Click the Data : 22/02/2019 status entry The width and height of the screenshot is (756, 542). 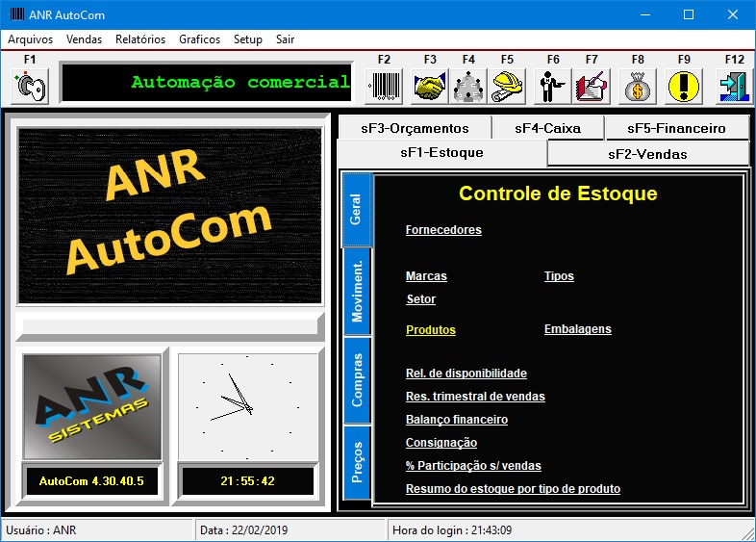(290, 530)
